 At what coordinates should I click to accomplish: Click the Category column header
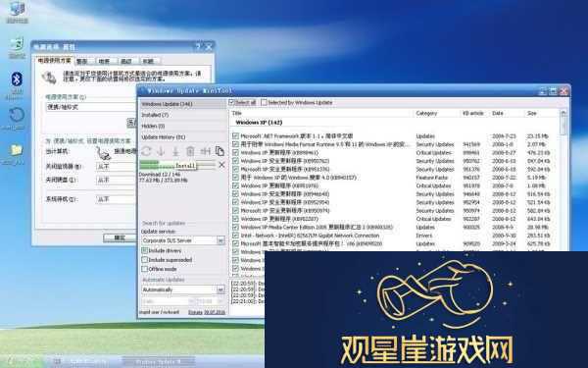[426, 113]
